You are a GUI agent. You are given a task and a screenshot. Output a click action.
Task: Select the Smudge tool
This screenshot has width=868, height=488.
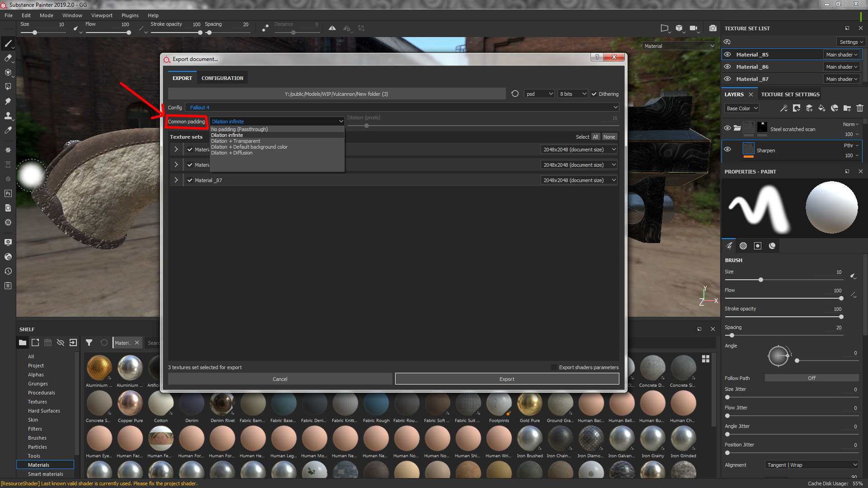[8, 101]
